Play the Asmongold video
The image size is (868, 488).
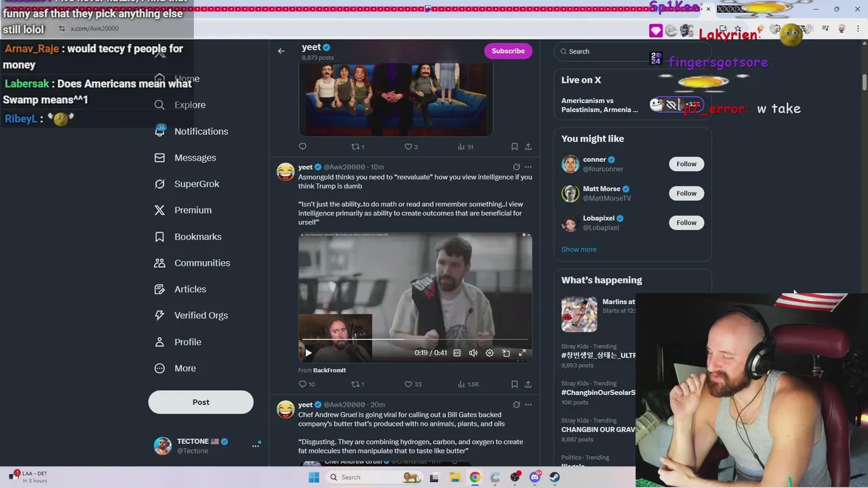[x=308, y=352]
